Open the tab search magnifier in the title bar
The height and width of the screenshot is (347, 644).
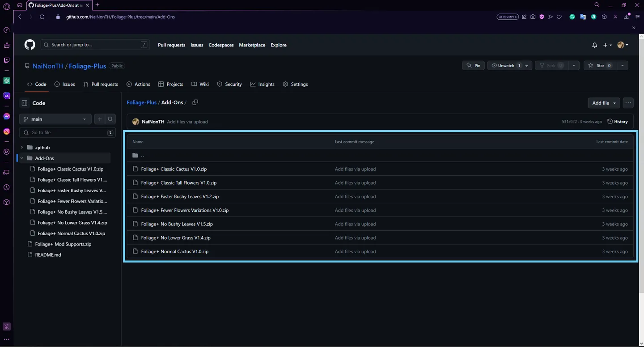(597, 5)
